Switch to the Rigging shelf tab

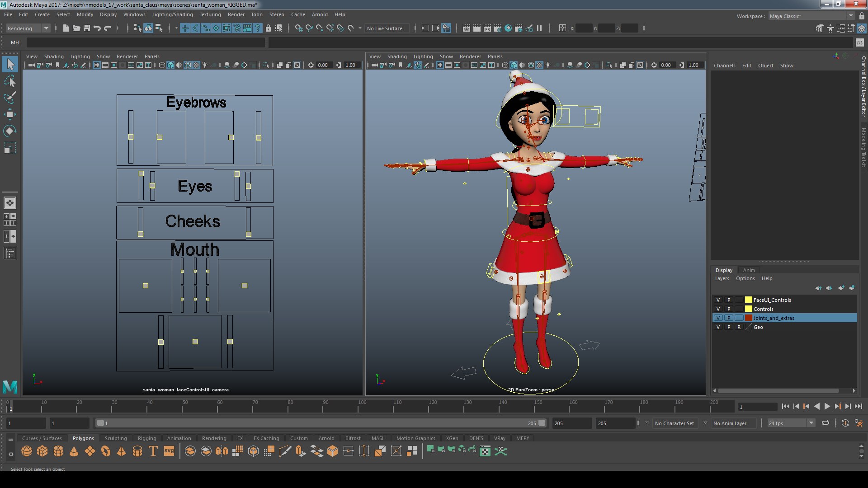(147, 438)
